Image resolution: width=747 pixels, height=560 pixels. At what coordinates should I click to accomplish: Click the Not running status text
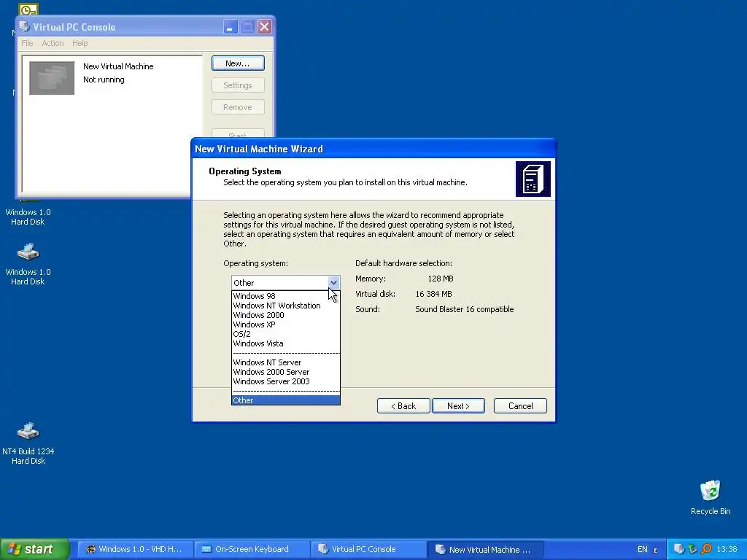pyautogui.click(x=104, y=79)
